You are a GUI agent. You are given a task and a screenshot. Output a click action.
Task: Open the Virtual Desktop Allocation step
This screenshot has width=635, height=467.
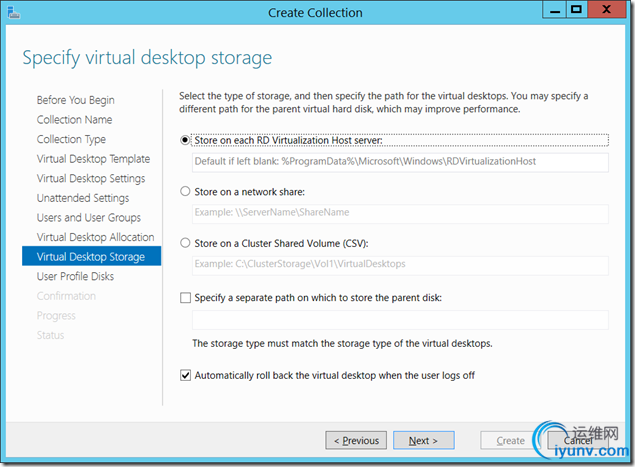point(96,237)
